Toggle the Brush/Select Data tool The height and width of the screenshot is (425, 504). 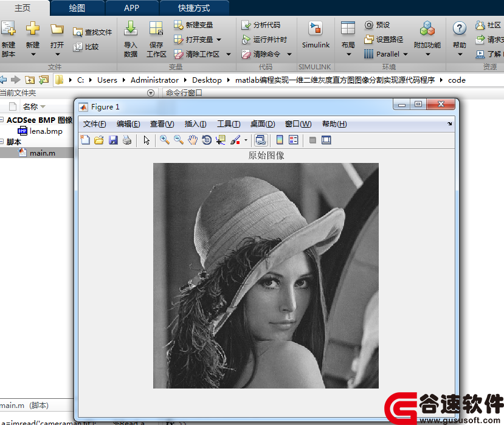(x=235, y=140)
